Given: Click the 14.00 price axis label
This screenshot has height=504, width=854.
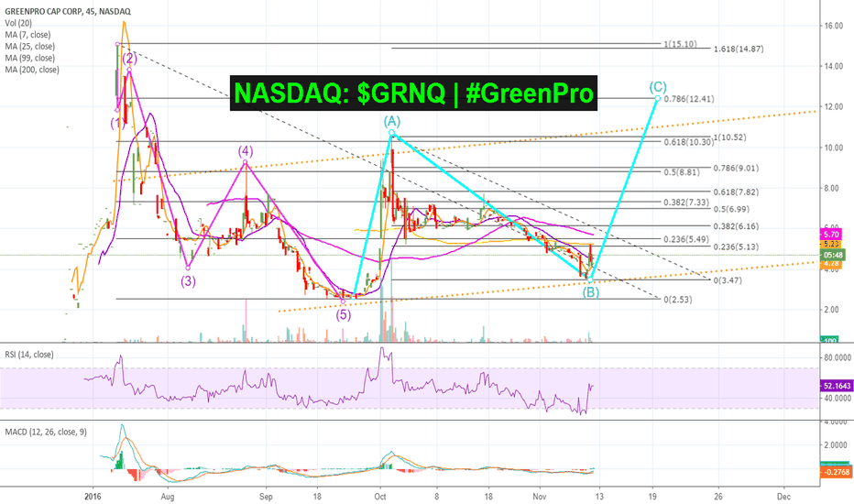Looking at the screenshot, I should coord(834,66).
